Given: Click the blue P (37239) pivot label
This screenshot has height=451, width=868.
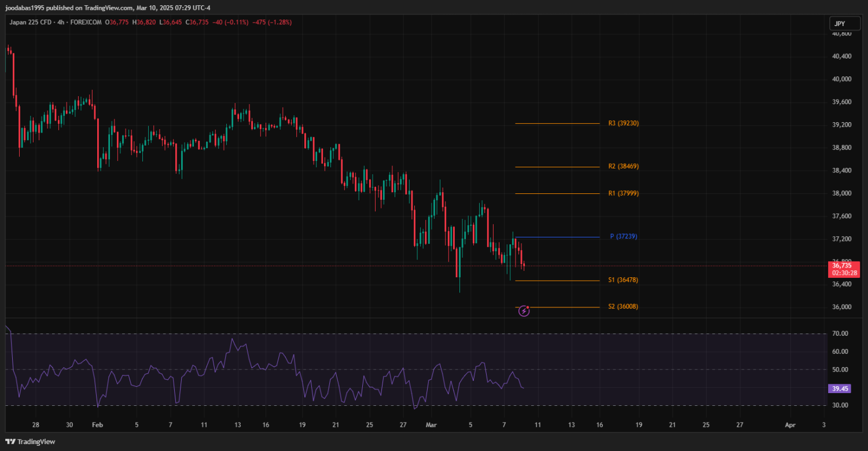Looking at the screenshot, I should [623, 237].
